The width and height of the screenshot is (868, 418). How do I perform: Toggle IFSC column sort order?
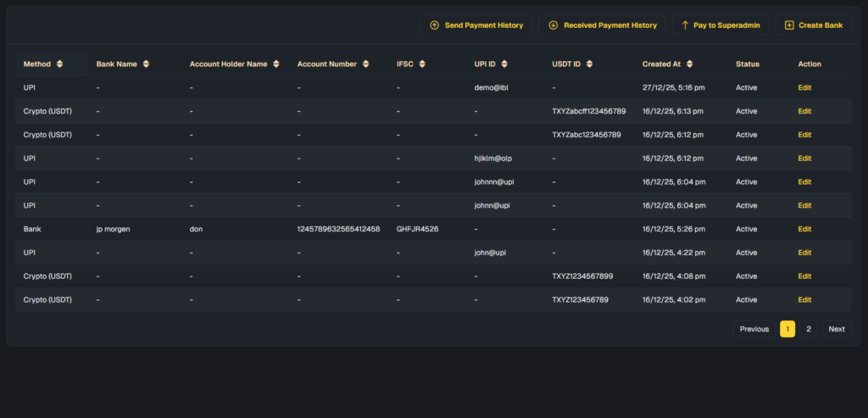[422, 64]
